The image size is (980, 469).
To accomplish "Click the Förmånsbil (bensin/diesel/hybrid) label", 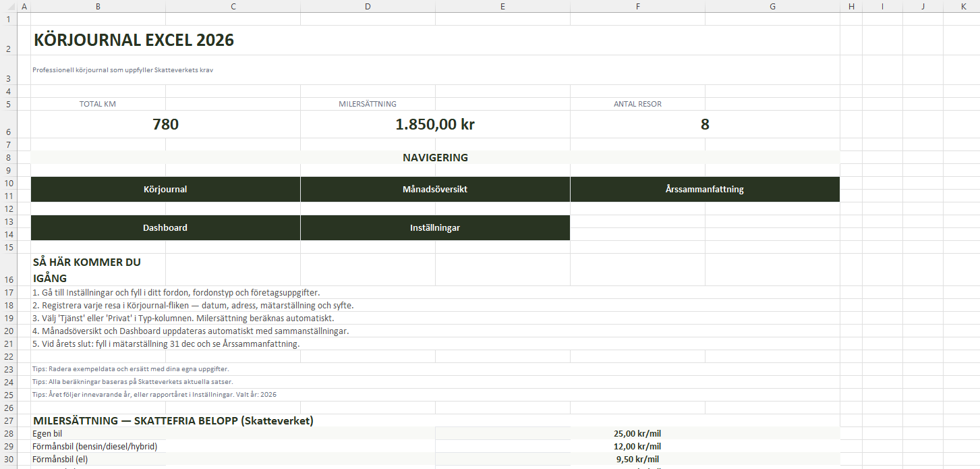I will [x=94, y=446].
